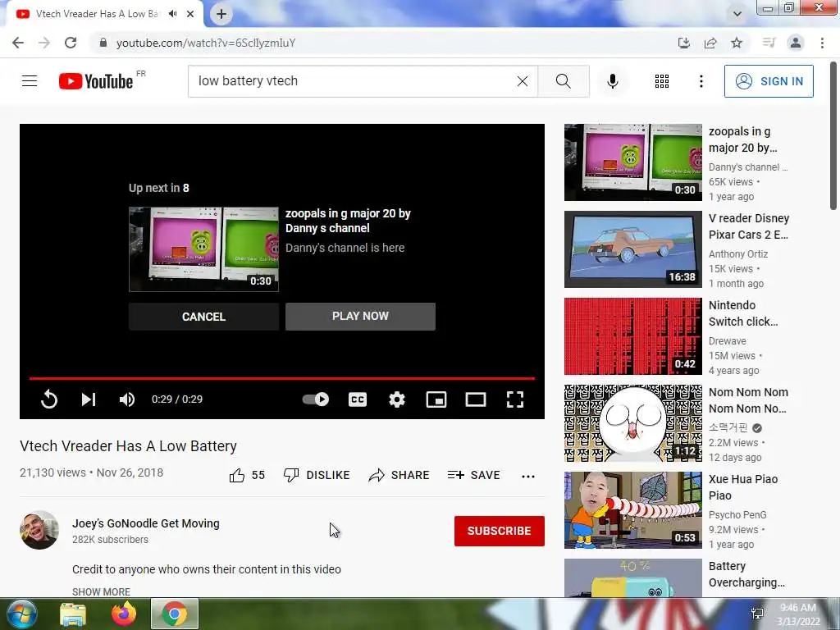Open player settings gear
The height and width of the screenshot is (630, 840).
[x=397, y=399]
